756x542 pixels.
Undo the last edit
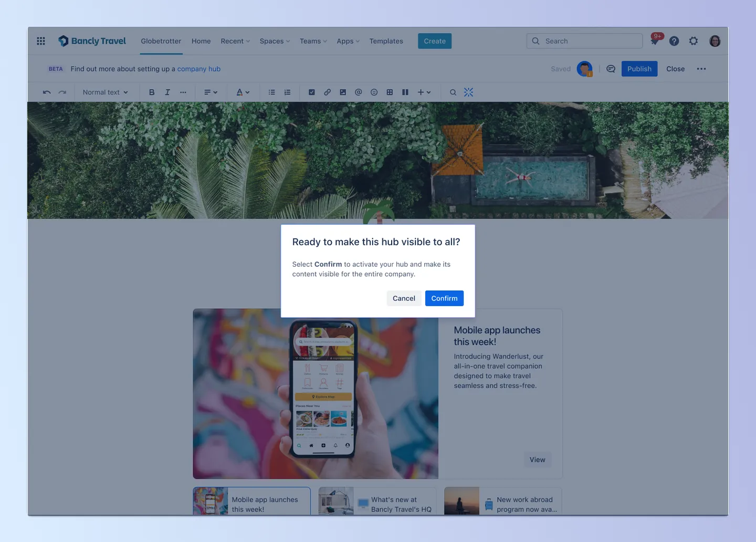click(x=47, y=92)
